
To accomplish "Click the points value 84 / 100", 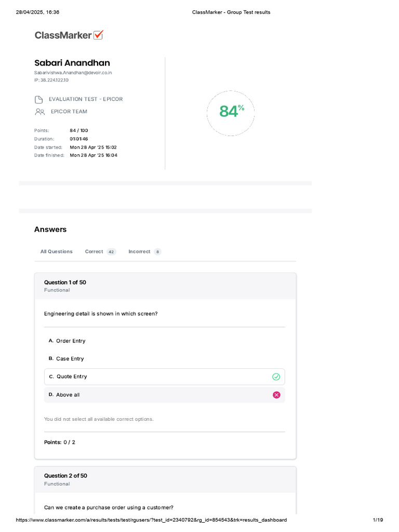I will click(79, 130).
